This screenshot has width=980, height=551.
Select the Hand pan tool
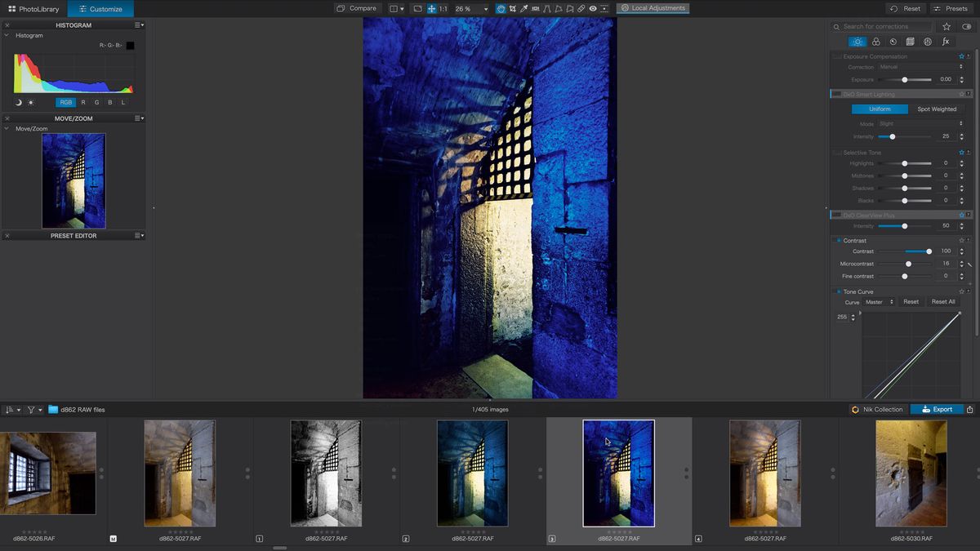coord(501,8)
